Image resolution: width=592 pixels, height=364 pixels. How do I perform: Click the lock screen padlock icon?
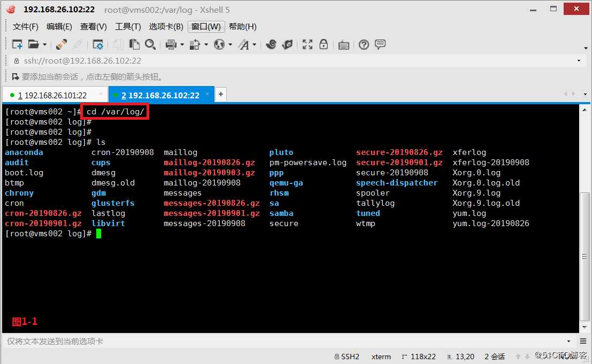coord(324,44)
